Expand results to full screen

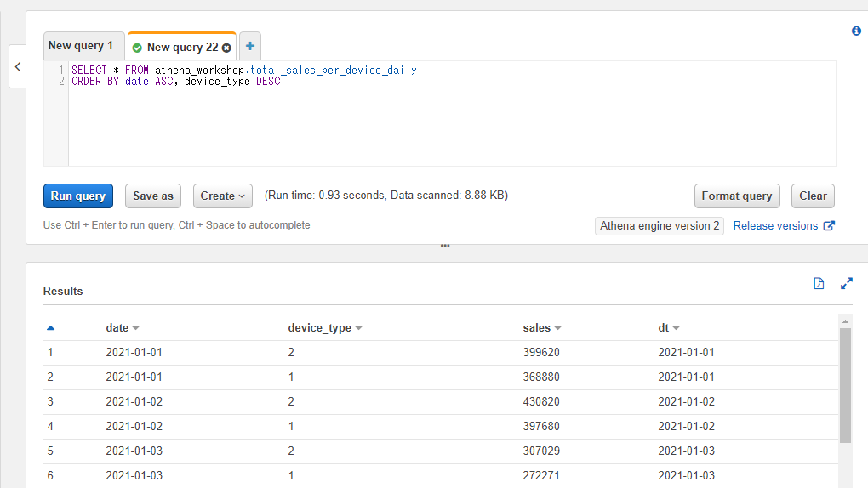(847, 283)
